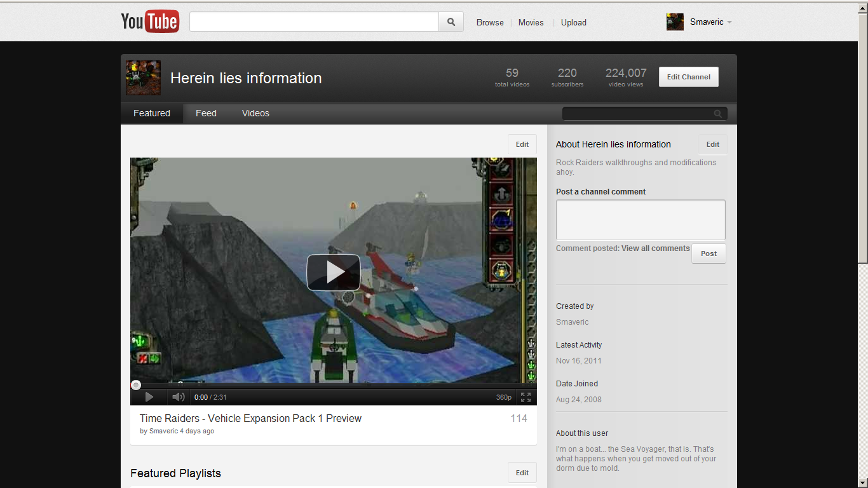868x488 pixels.
Task: Click the YouTube logo
Action: click(x=150, y=22)
